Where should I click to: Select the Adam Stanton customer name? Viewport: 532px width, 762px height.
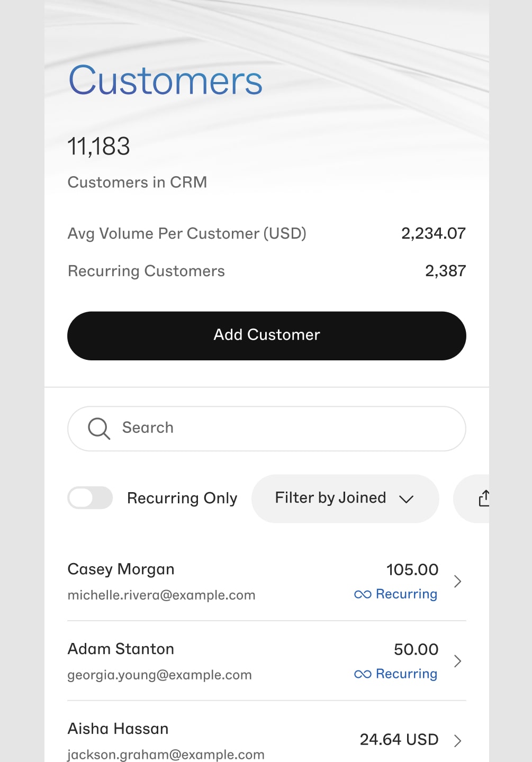(121, 649)
